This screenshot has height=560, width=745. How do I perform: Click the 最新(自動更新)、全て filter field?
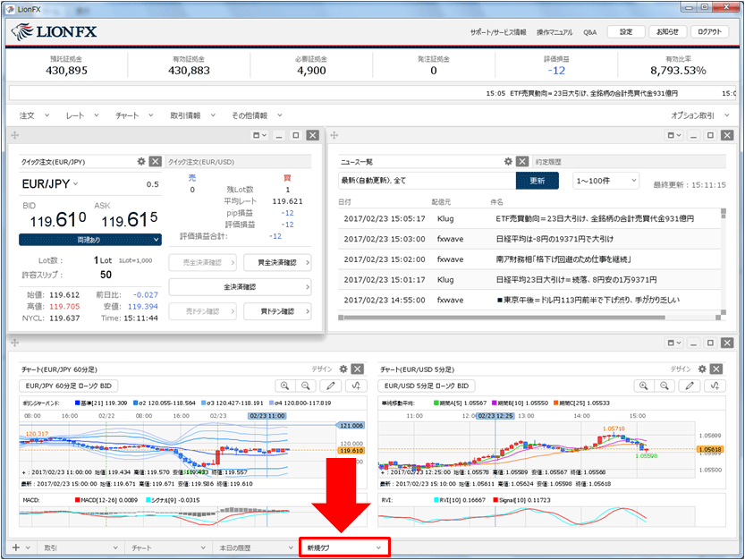428,181
